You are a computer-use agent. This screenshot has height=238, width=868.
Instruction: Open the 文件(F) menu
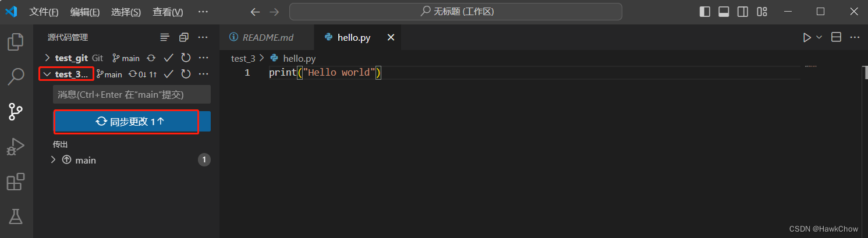[x=44, y=12]
